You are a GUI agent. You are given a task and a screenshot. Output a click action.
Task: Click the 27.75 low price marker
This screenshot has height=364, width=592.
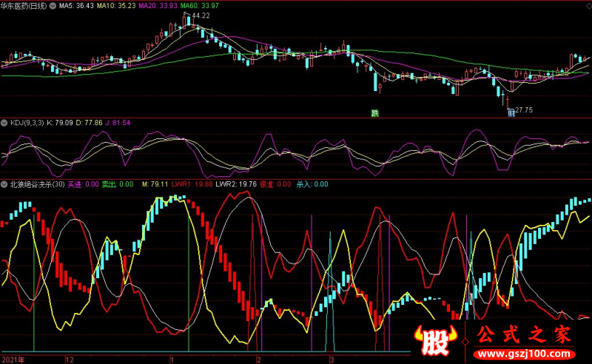pyautogui.click(x=524, y=109)
